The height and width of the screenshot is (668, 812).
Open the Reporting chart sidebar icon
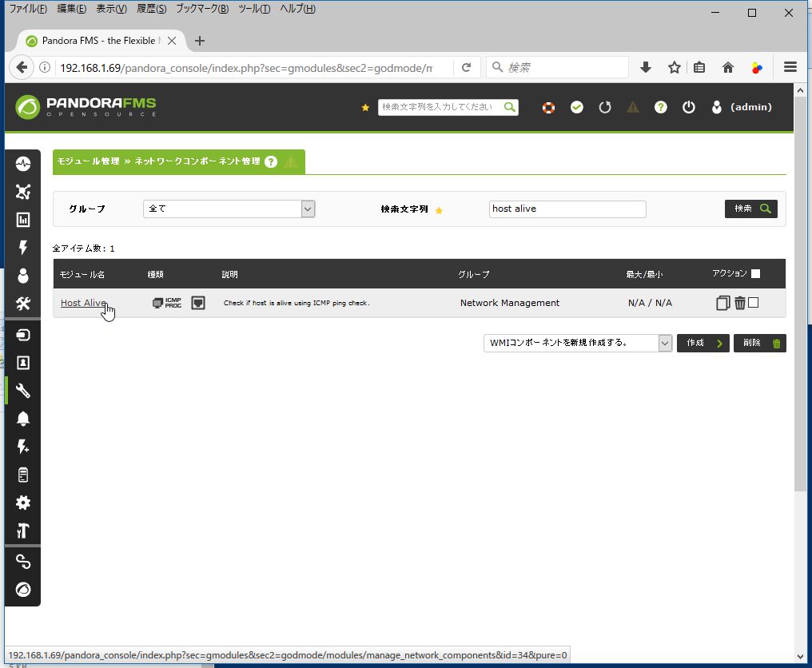(23, 220)
